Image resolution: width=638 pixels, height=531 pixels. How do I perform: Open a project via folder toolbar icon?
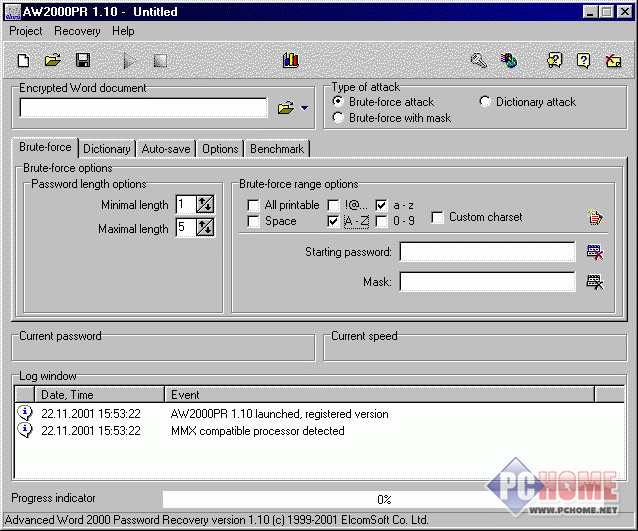(53, 61)
